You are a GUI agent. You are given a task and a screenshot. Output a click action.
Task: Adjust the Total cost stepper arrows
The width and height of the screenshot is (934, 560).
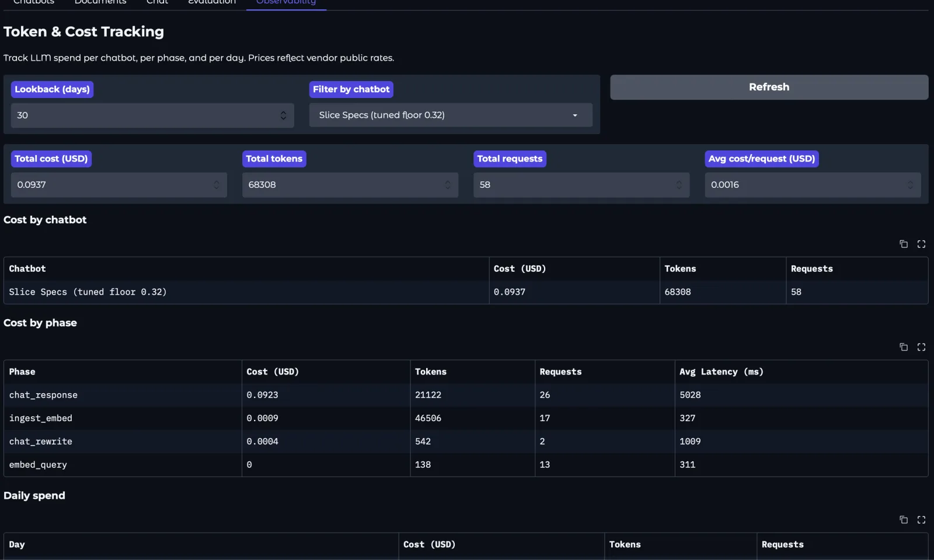click(217, 185)
